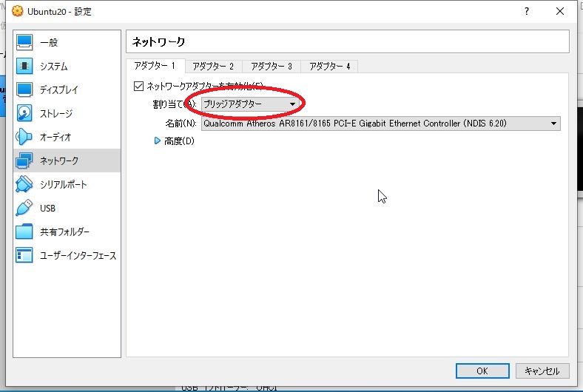Image resolution: width=583 pixels, height=392 pixels.
Task: Click the ユーザーインターフェース label in sidebar
Action: pyautogui.click(x=78, y=256)
